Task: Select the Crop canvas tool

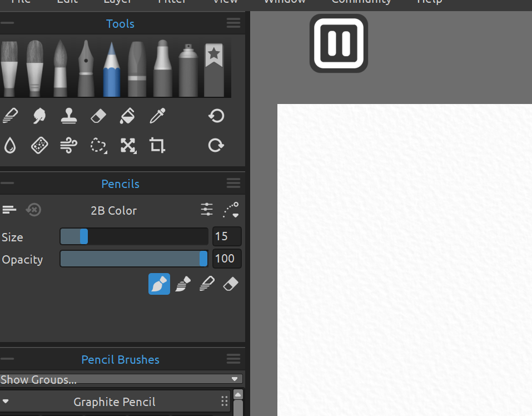Action: coord(157,145)
